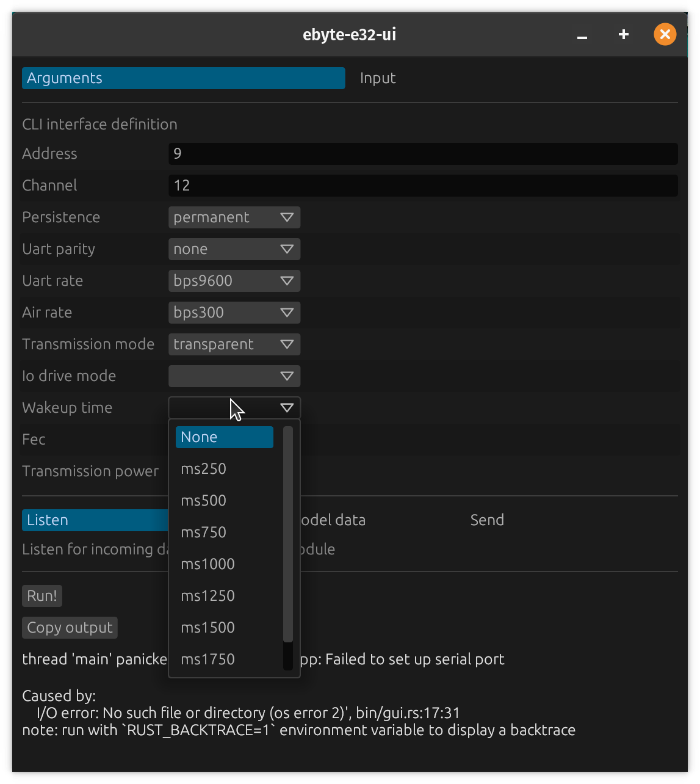Click the Channel input field
Viewport: 700px width, 784px height.
pos(422,186)
